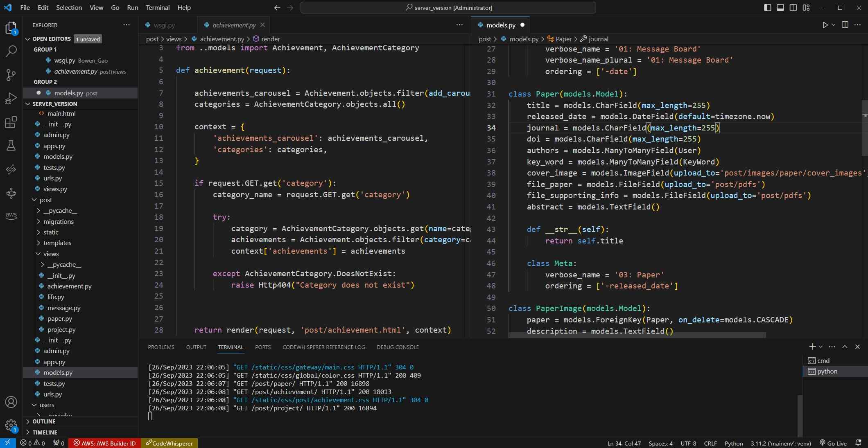
Task: Open the AWS Toolkit panel
Action: (x=11, y=215)
